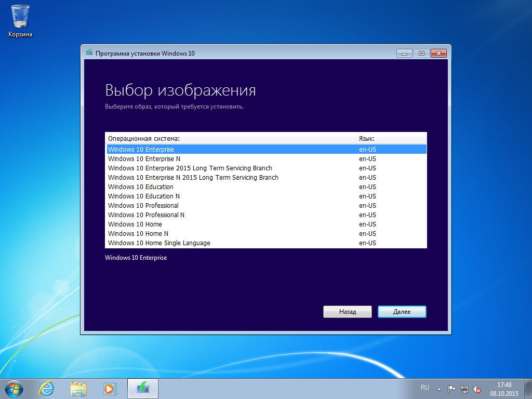The width and height of the screenshot is (532, 399).
Task: Click the RU language indicator
Action: [x=425, y=387]
